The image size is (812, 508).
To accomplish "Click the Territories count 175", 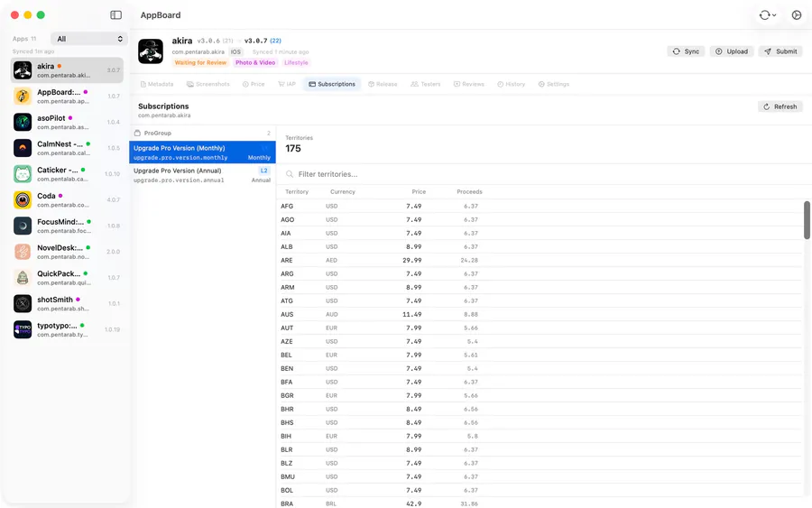I will point(293,149).
